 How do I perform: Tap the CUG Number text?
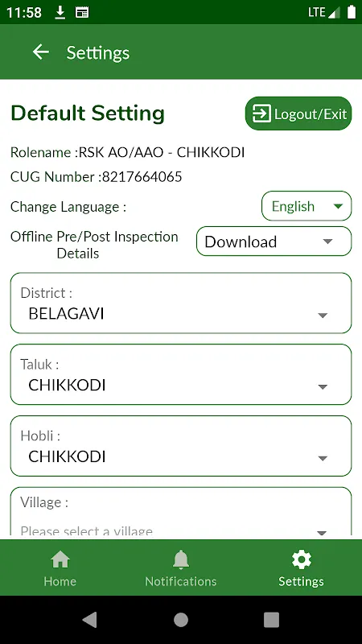pyautogui.click(x=96, y=176)
